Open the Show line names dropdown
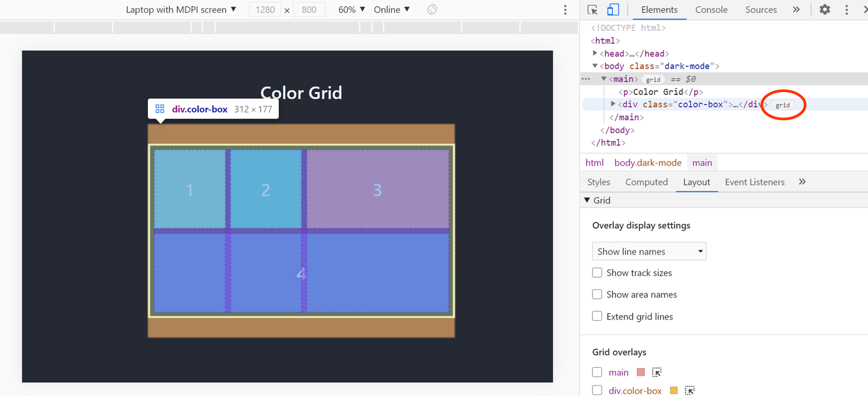The width and height of the screenshot is (868, 396). point(649,251)
